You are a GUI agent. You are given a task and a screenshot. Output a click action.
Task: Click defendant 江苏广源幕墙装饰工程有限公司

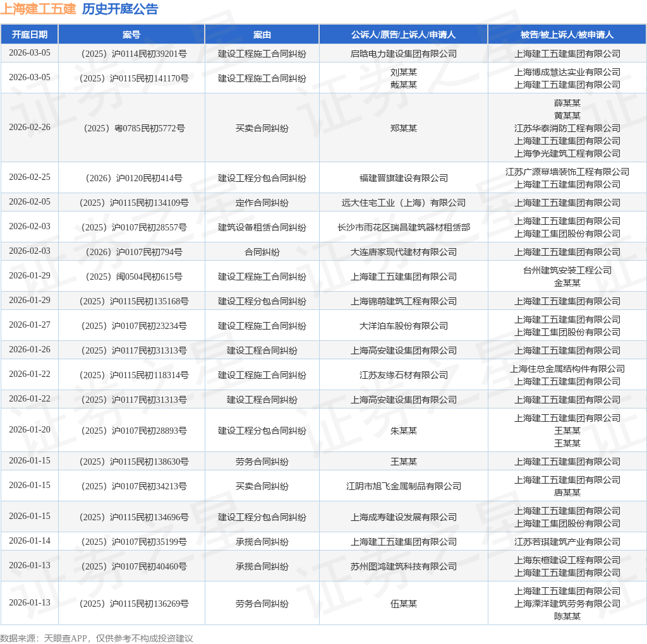tap(567, 172)
